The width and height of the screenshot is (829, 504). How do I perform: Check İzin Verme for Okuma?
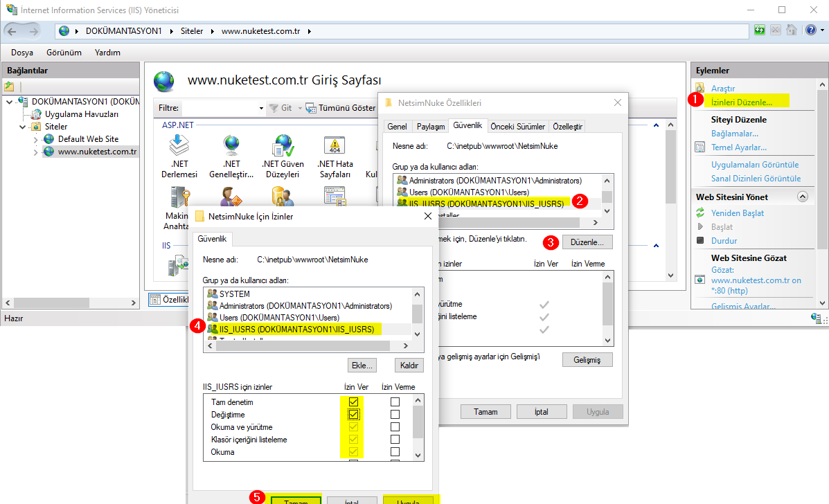(x=395, y=451)
